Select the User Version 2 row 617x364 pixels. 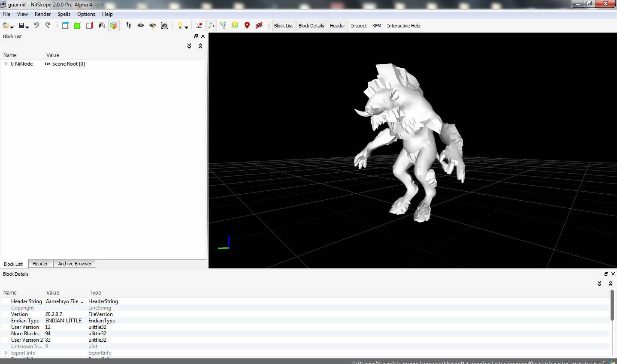(305, 340)
